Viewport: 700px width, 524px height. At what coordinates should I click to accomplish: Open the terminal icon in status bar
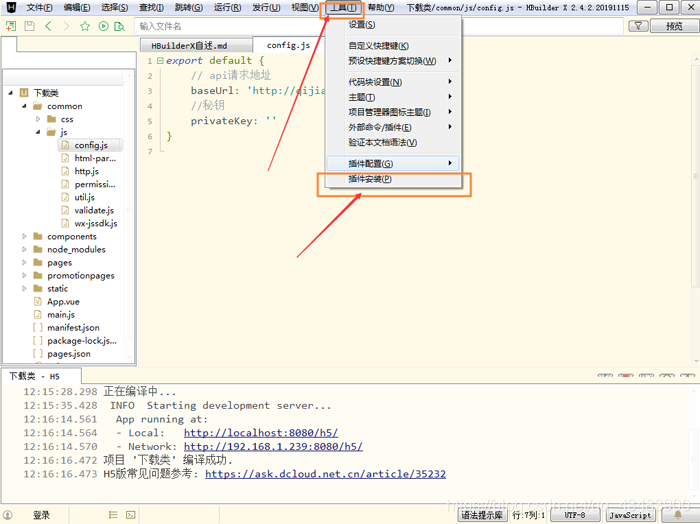click(x=130, y=515)
